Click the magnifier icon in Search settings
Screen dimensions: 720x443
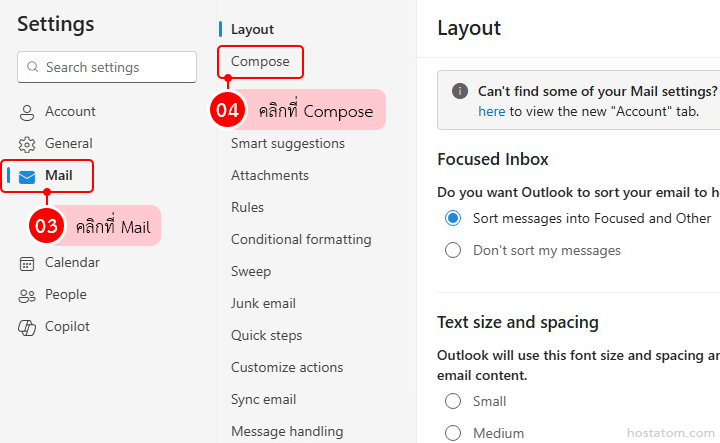pyautogui.click(x=32, y=67)
